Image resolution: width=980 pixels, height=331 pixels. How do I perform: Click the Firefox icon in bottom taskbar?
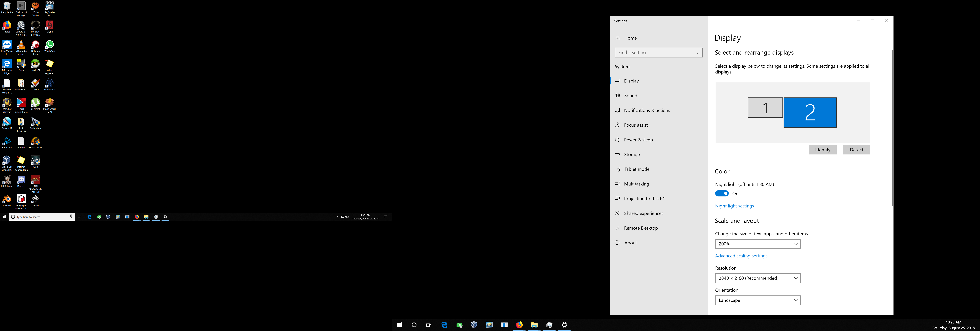[x=519, y=325]
